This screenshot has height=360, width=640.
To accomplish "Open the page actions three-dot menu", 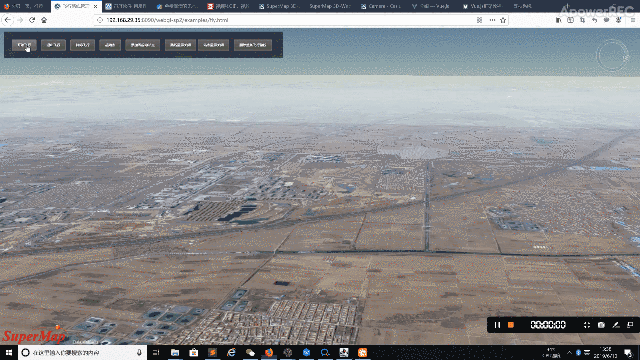I will click(492, 20).
